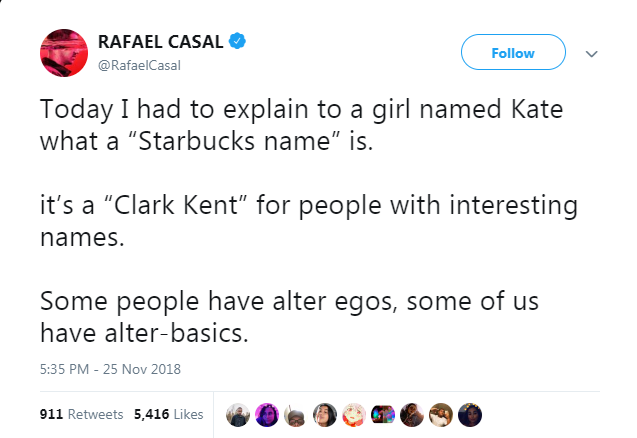Screen dimensions: 637x438
Task: Open the purple-tinted liker avatar
Action: 268,413
